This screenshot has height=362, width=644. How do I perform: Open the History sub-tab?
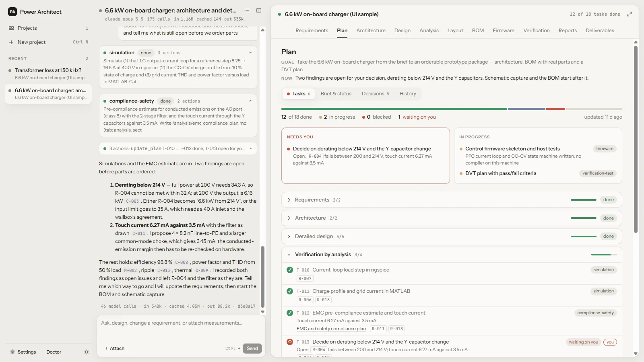click(x=408, y=94)
